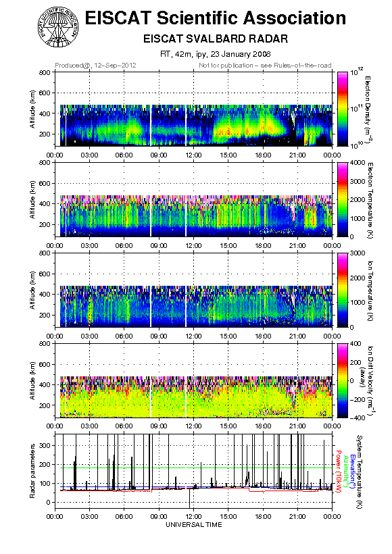
Task: Click the System Temperature (K) legend label
Action: (x=359, y=472)
